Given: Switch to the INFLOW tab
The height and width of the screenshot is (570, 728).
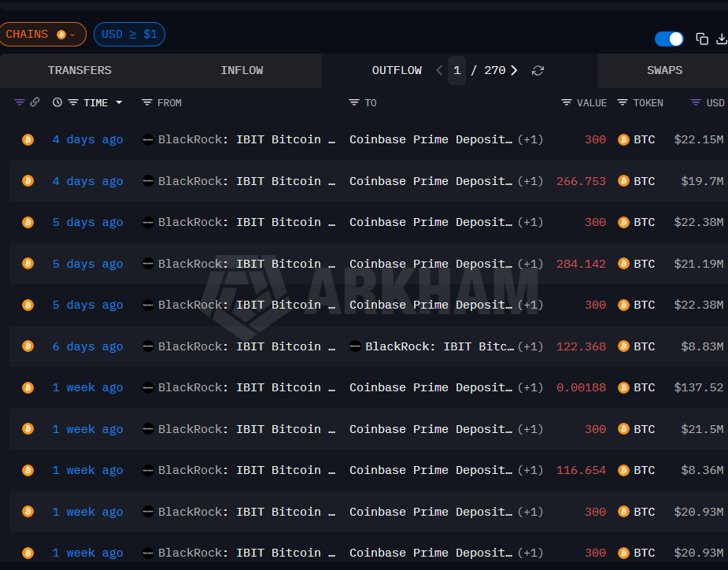Looking at the screenshot, I should [242, 71].
